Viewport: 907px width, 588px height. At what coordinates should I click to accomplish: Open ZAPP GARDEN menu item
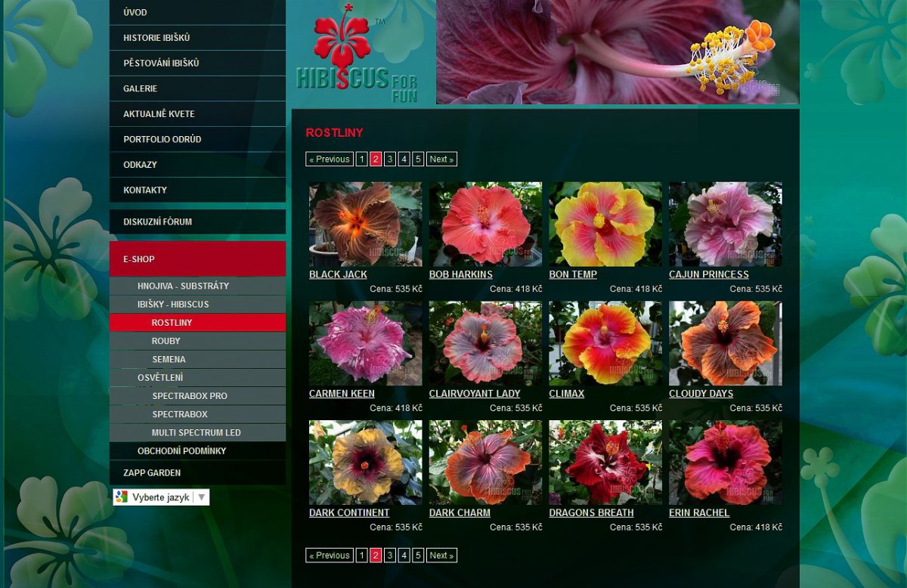pos(197,473)
